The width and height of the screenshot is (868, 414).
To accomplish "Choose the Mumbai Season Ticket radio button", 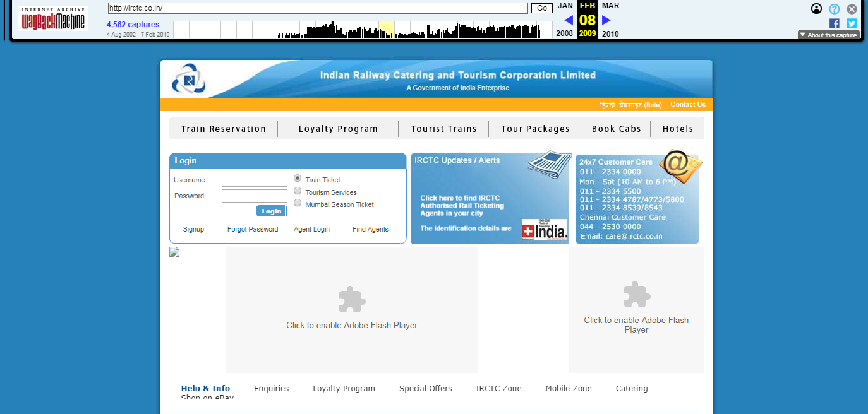I will (x=298, y=203).
